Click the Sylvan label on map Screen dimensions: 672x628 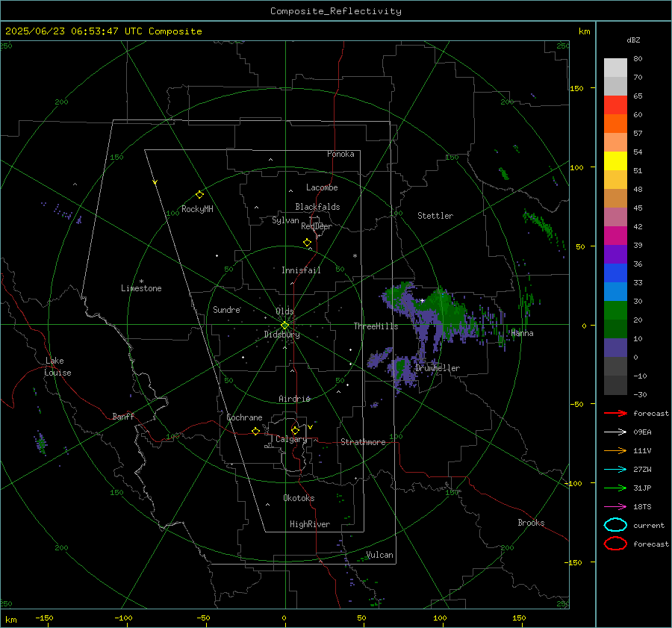pyautogui.click(x=285, y=220)
